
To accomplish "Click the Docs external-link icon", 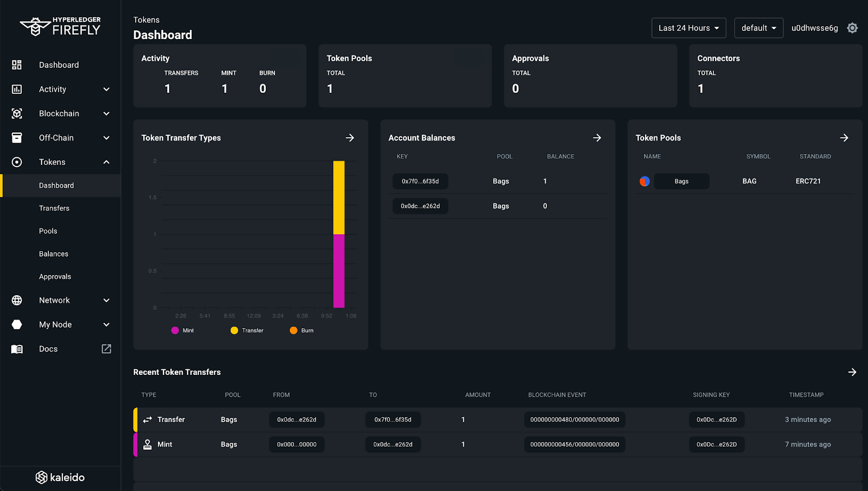I will (106, 349).
